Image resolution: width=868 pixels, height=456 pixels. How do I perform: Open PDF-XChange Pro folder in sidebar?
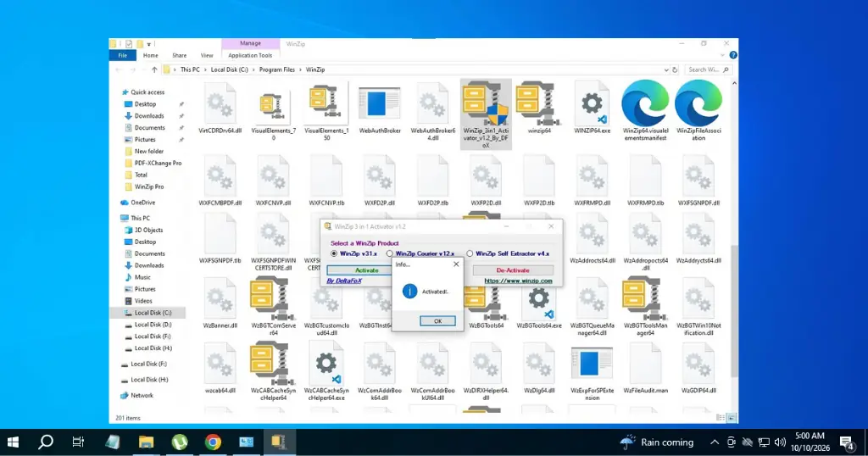click(158, 164)
